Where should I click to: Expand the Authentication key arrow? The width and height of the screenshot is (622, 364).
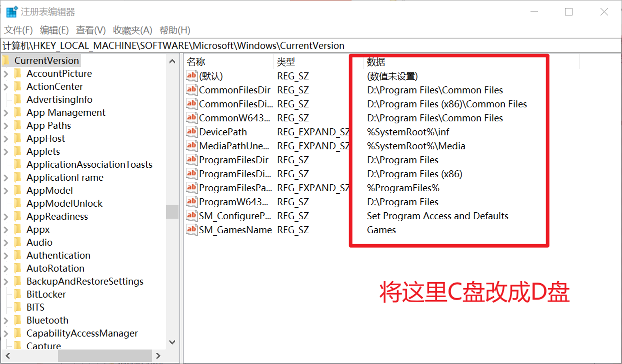[6, 256]
